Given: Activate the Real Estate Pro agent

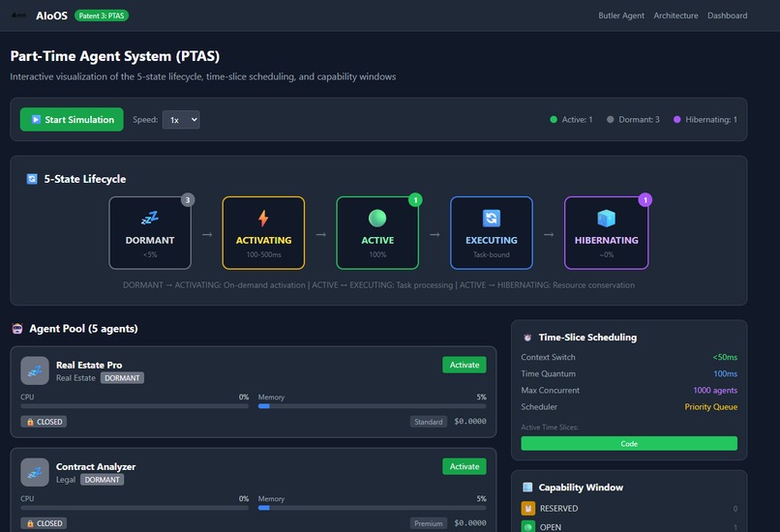Looking at the screenshot, I should 465,365.
